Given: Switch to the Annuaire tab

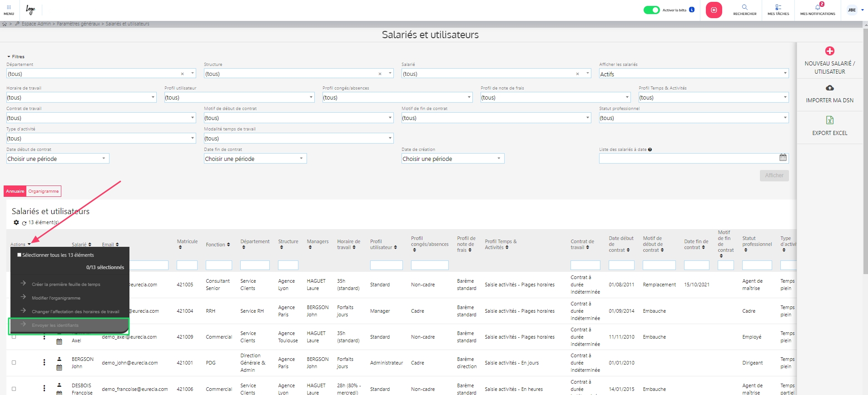Looking at the screenshot, I should [15, 191].
